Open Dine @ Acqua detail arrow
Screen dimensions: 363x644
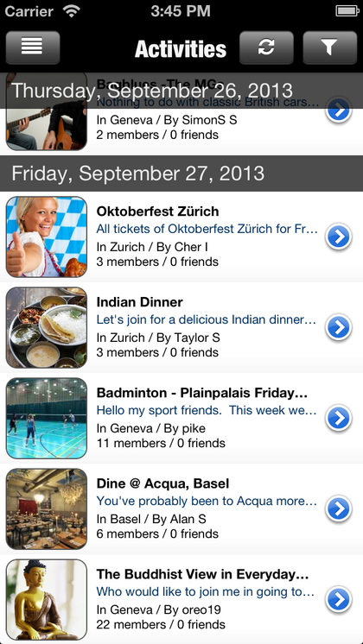339,509
